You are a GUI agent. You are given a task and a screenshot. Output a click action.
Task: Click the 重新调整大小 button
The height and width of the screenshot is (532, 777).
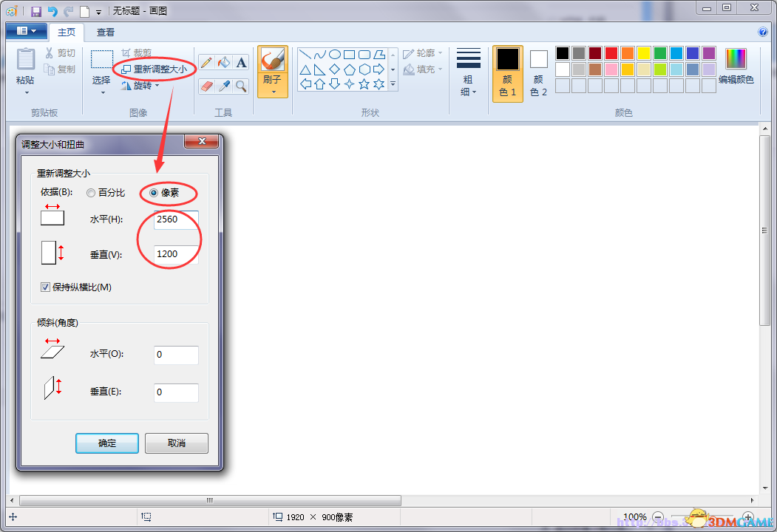[155, 69]
